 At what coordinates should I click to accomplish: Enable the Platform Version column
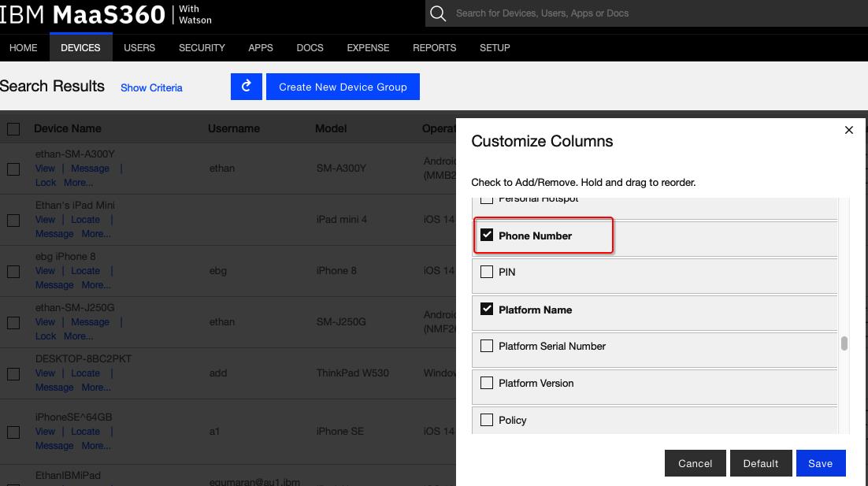click(x=487, y=383)
